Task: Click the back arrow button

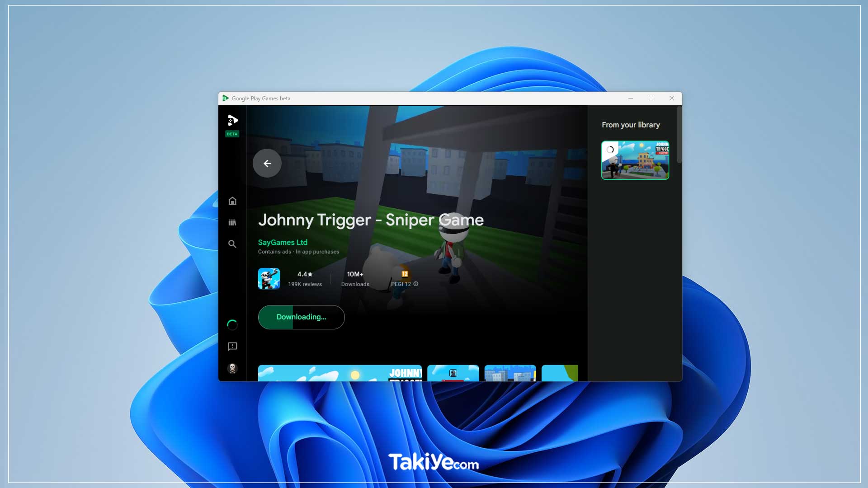Action: click(x=267, y=163)
